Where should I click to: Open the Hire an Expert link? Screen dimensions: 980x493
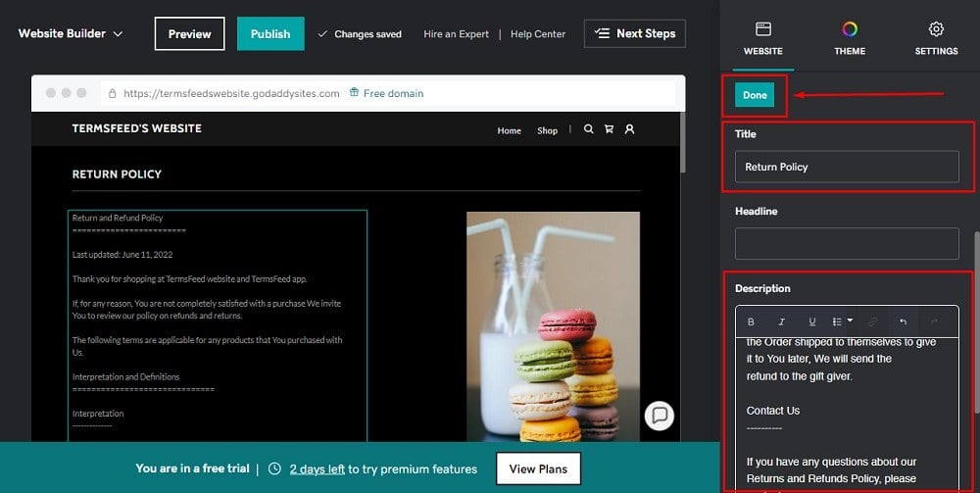457,34
